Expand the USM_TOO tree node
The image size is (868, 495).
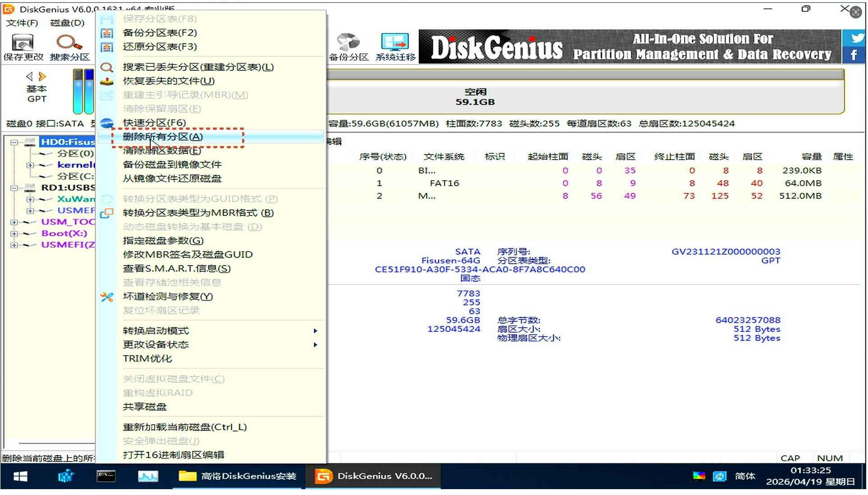click(14, 222)
